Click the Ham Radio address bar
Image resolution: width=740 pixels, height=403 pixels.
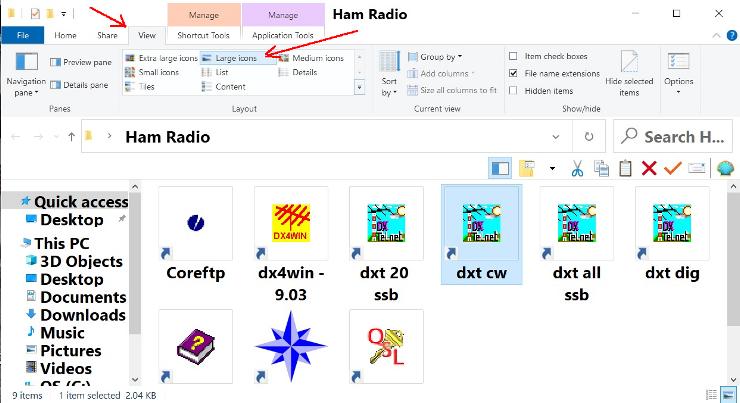coord(327,137)
